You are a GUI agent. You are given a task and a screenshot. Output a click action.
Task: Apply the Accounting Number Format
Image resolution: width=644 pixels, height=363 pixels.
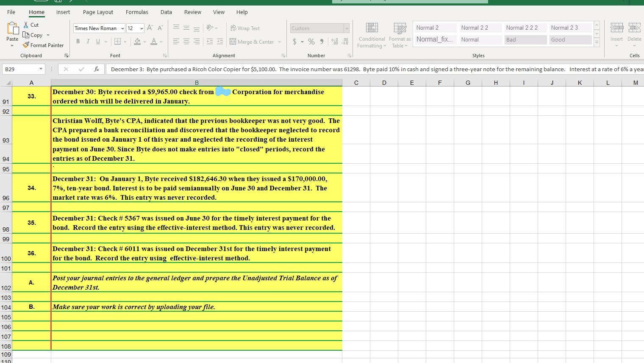pyautogui.click(x=294, y=42)
